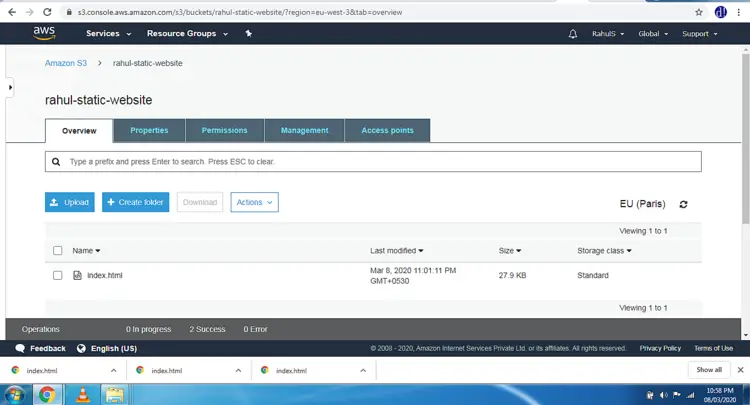Image resolution: width=750 pixels, height=405 pixels.
Task: Click the prefix search input field
Action: click(x=373, y=162)
